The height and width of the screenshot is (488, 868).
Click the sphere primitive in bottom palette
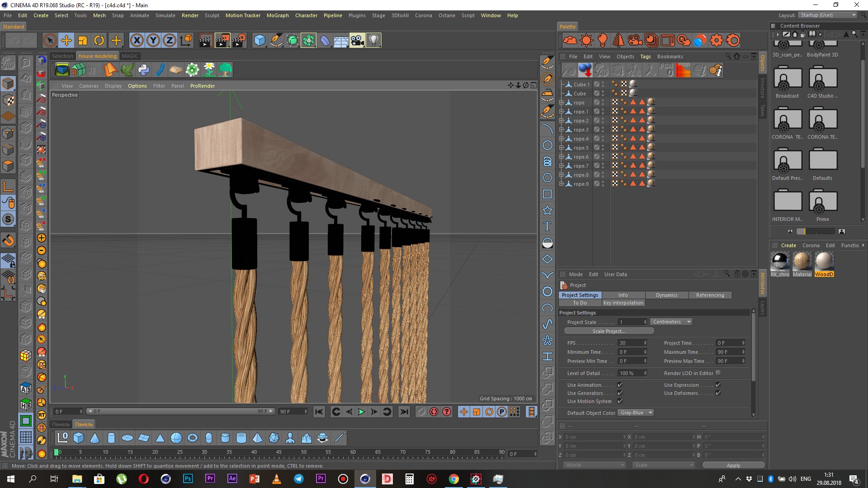(x=176, y=437)
